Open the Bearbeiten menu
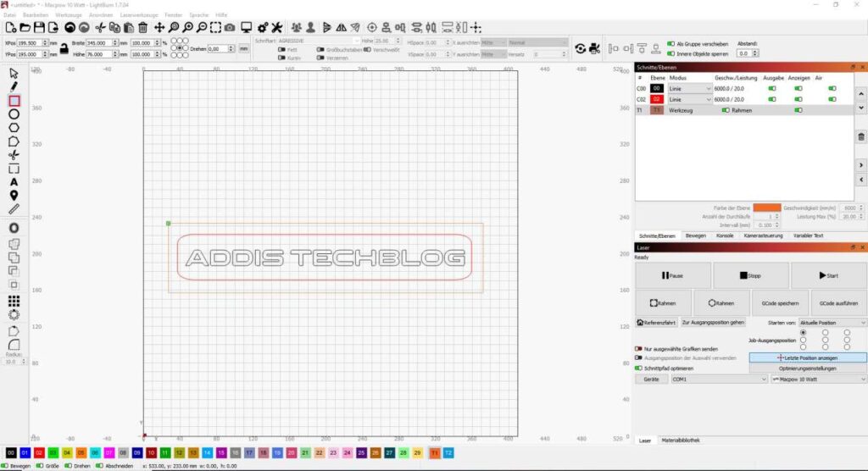Screen dimensions: 868x471 36,15
